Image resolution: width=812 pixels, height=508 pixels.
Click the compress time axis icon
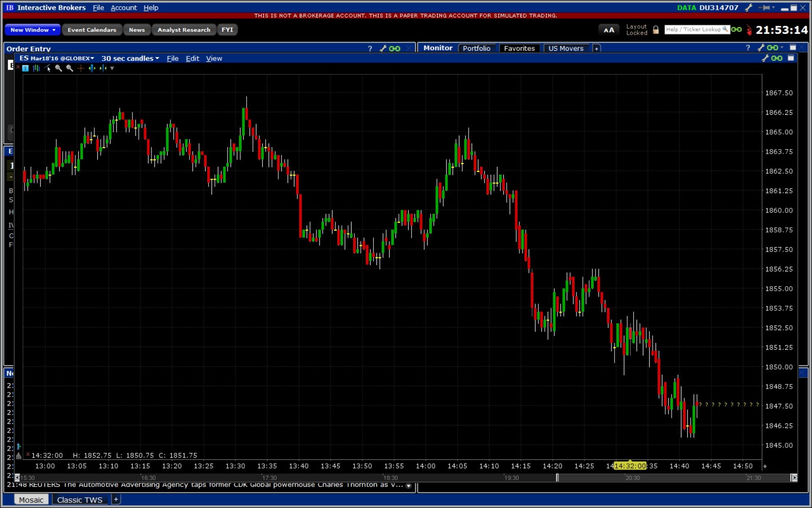tap(103, 68)
